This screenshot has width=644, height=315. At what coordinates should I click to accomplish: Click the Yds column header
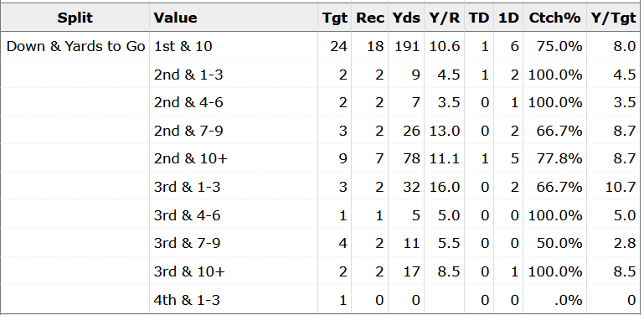[x=406, y=18]
